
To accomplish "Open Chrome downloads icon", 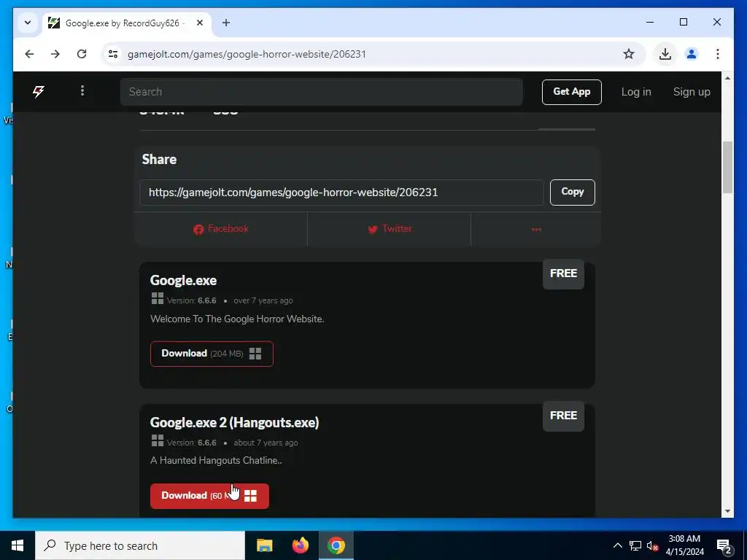I will [665, 54].
